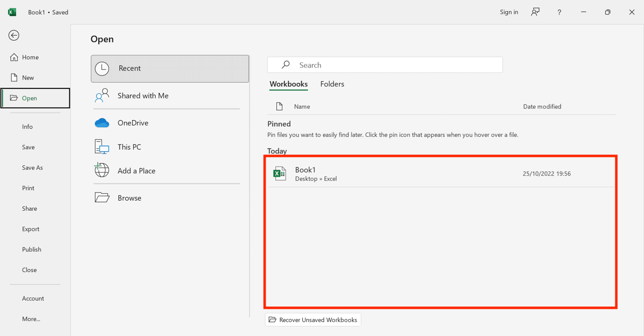Select This PC location
The width and height of the screenshot is (644, 336).
170,147
